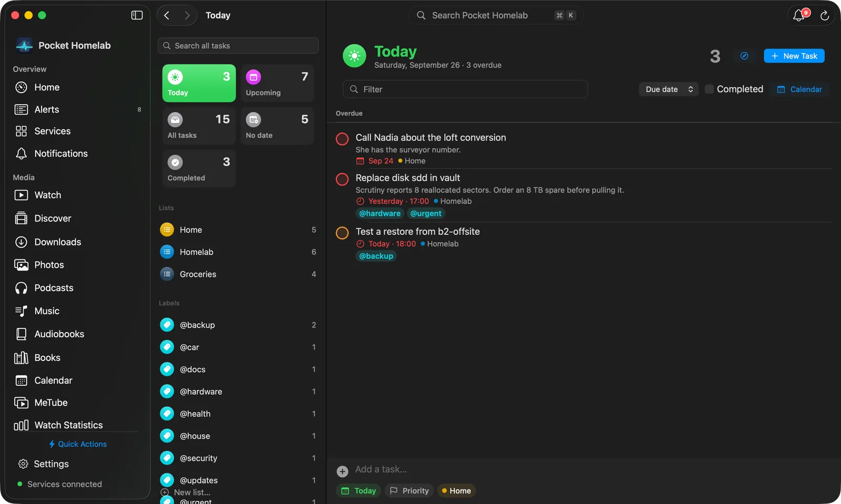Click New list… at the bottom
This screenshot has width=841, height=504.
[x=186, y=492]
